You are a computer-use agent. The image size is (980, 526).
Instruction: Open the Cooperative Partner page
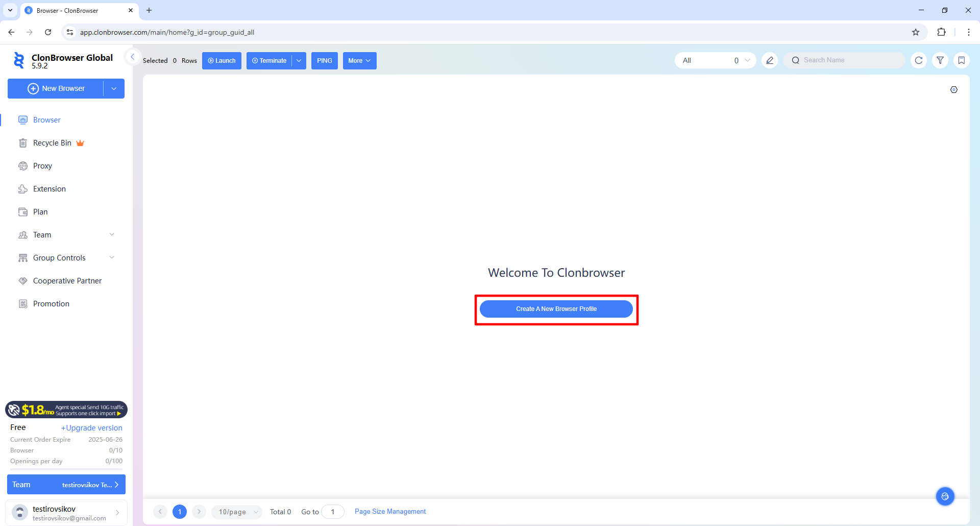click(x=67, y=280)
